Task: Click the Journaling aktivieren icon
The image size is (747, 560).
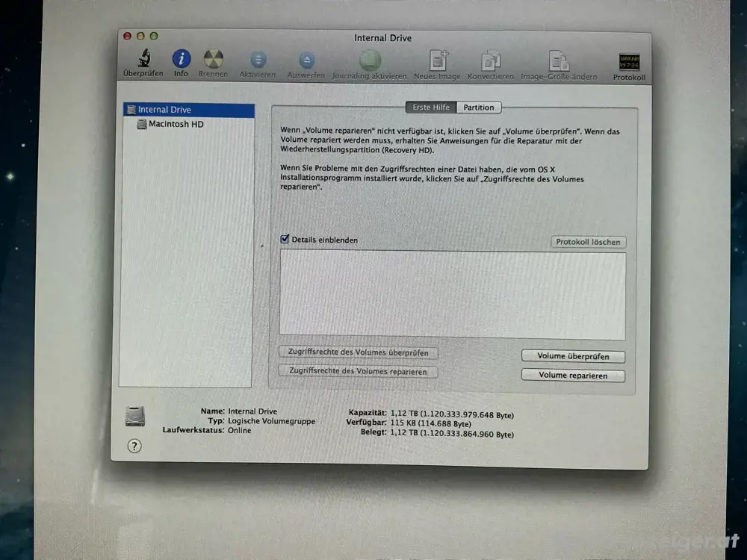Action: pos(370,60)
